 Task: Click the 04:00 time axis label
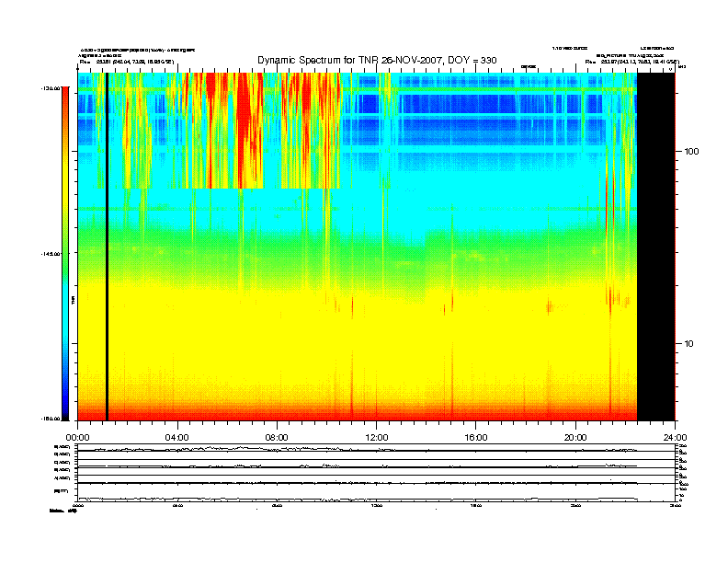tap(177, 438)
